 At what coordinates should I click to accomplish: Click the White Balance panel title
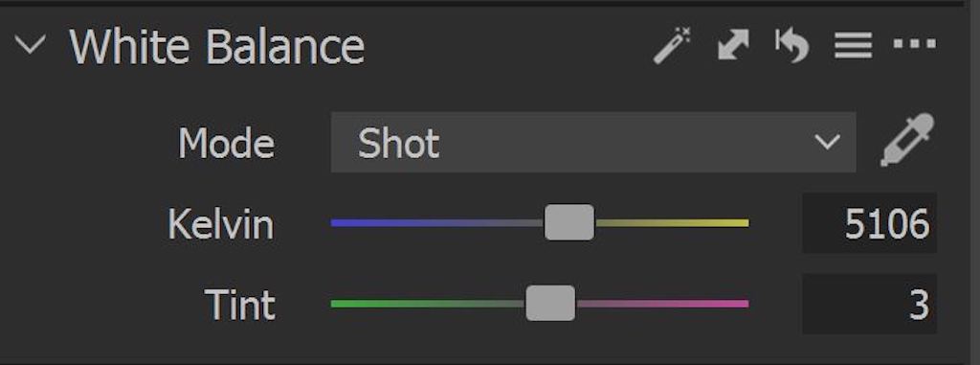[x=217, y=46]
